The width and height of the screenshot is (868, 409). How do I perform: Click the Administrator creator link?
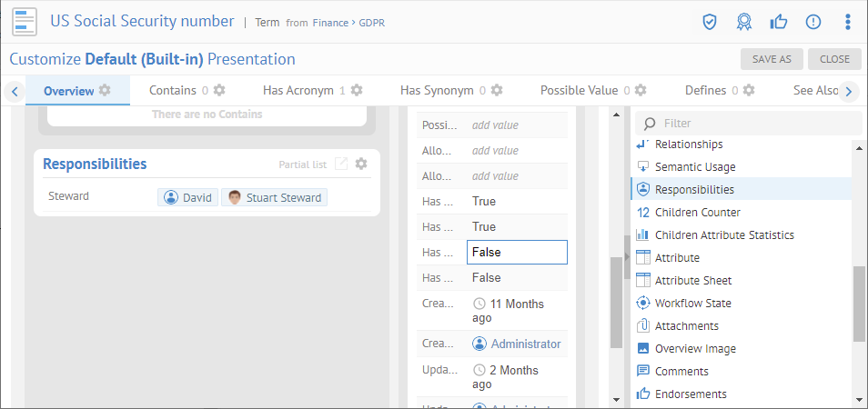525,344
